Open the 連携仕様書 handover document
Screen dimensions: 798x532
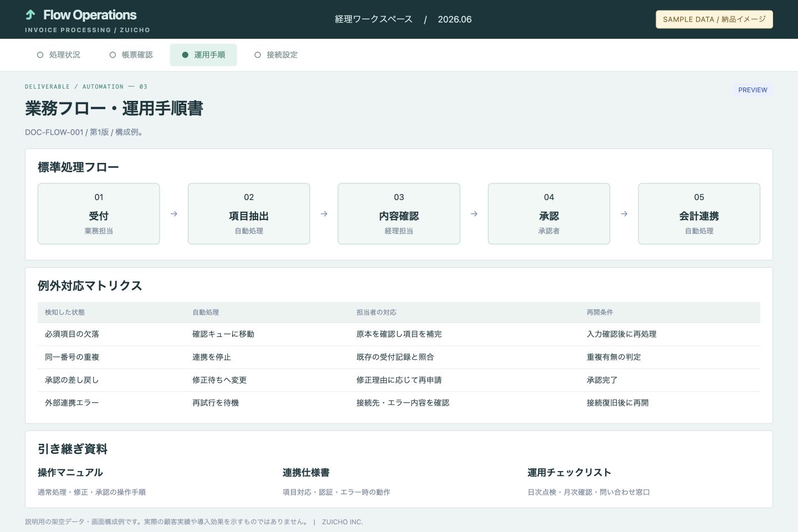pyautogui.click(x=306, y=473)
